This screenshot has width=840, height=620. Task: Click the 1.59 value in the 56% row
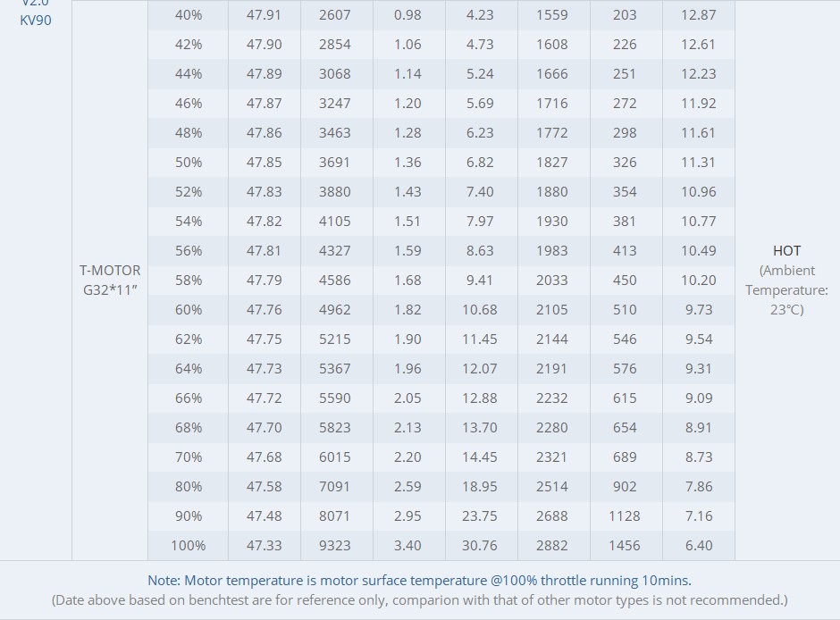[407, 250]
